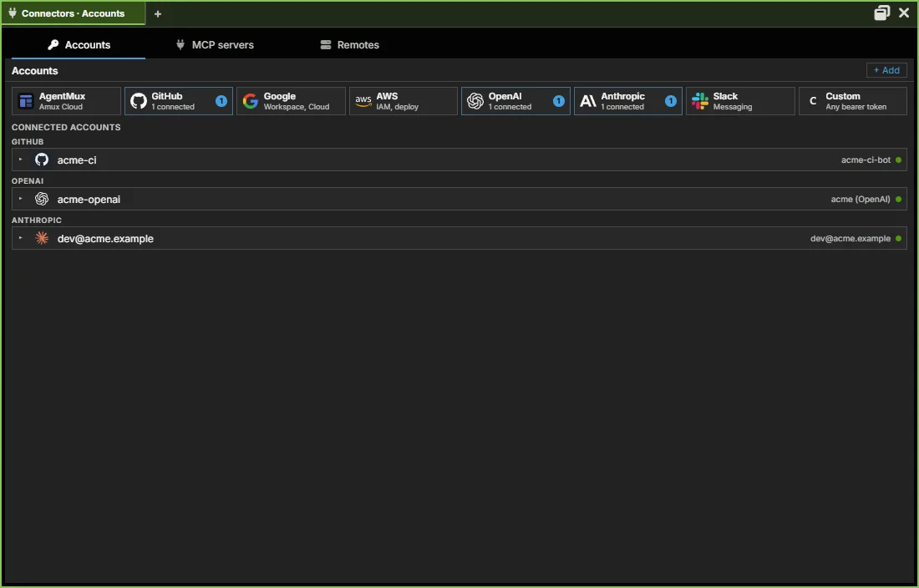Open a new tab with plus icon
Viewport: 919px width, 588px height.
click(158, 13)
